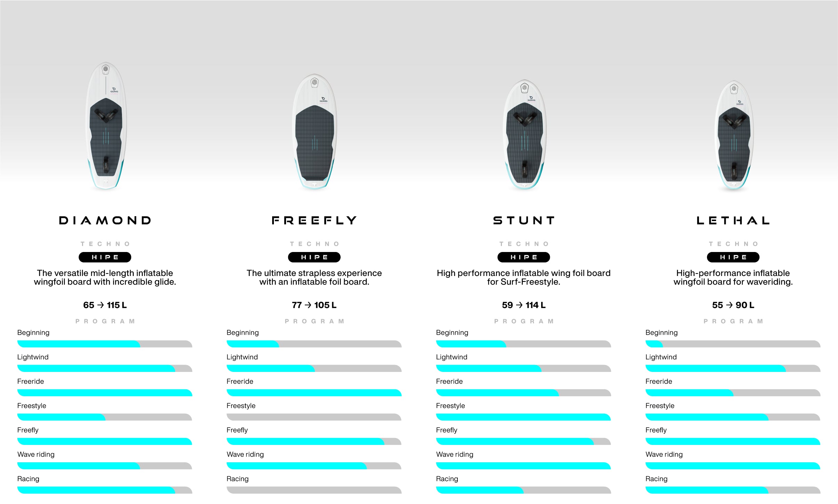This screenshot has height=504, width=838.
Task: Click Stunt's Racing rating bar
Action: tap(523, 490)
